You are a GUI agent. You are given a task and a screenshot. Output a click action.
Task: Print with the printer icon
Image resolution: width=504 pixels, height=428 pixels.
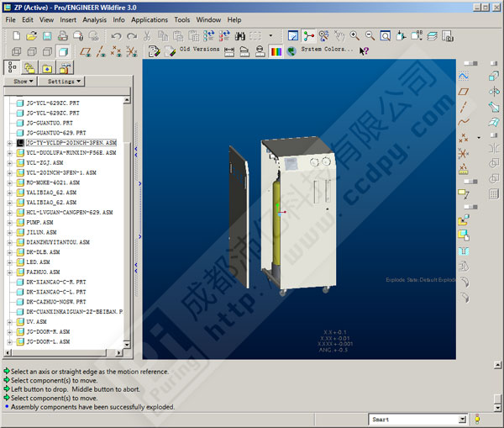[63, 35]
